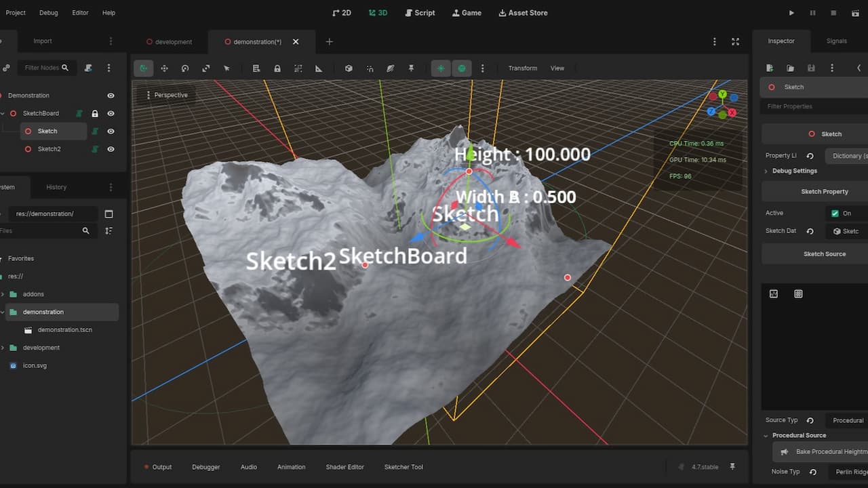868x488 pixels.
Task: Expand Debug Settings section
Action: point(791,171)
